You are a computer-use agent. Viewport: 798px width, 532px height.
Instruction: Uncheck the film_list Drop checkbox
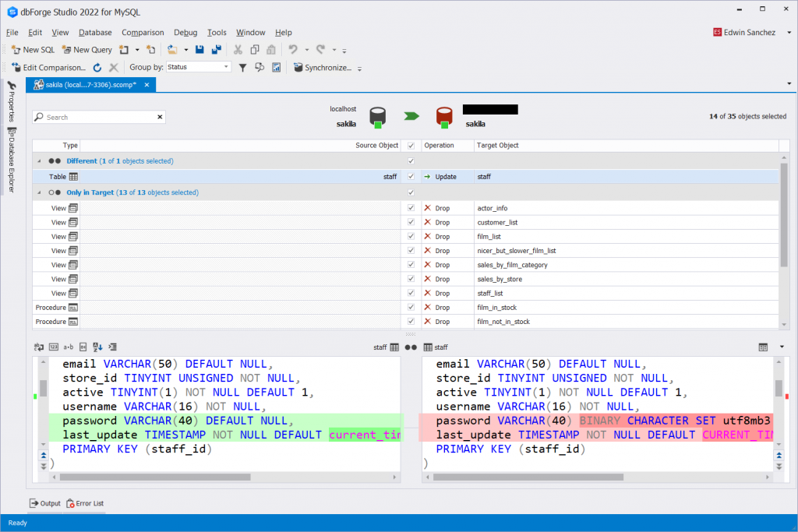(411, 237)
